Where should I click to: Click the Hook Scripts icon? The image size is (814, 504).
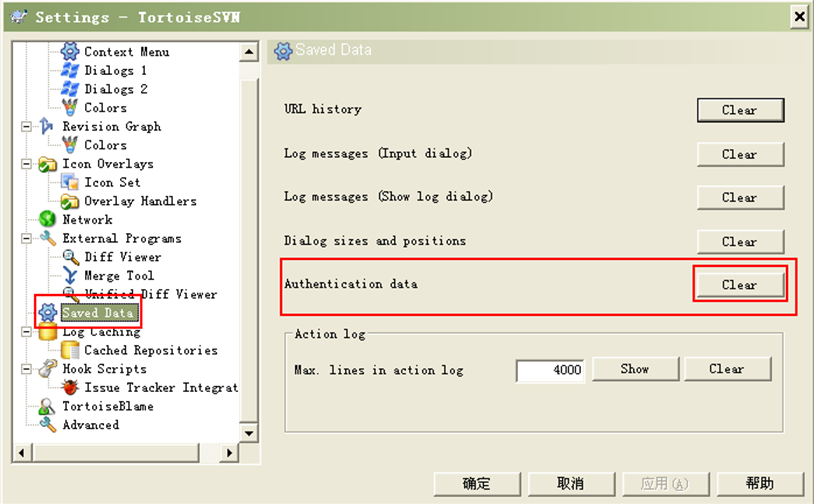pos(47,369)
